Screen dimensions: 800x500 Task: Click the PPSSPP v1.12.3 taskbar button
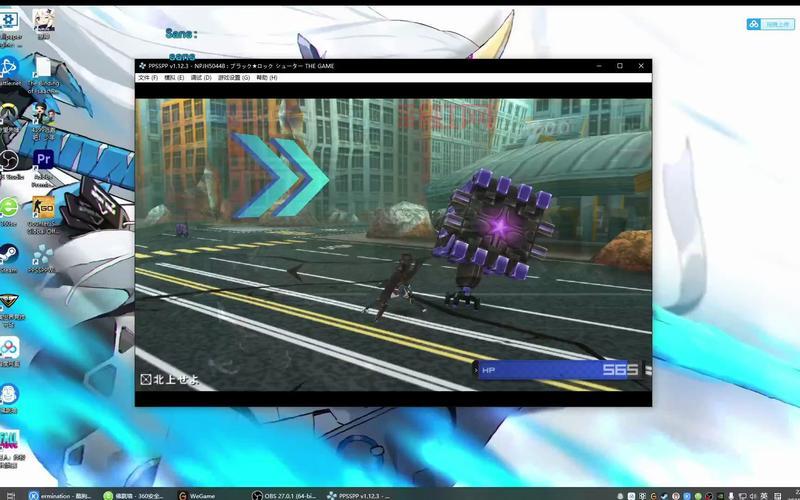click(358, 495)
